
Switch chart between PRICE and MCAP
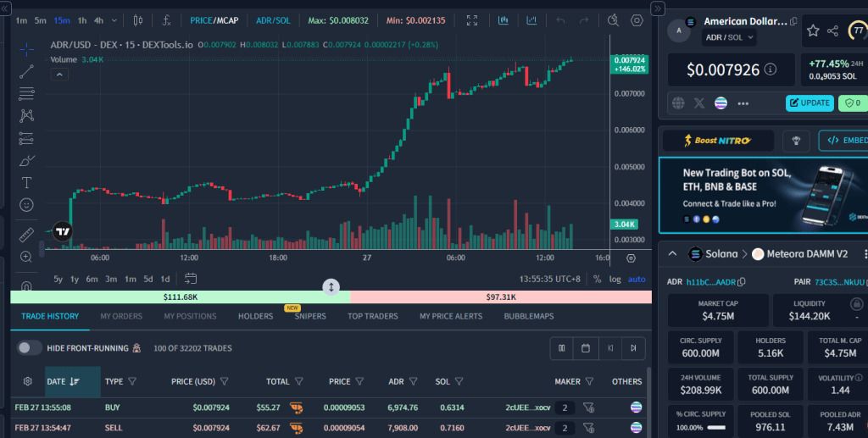[x=214, y=20]
